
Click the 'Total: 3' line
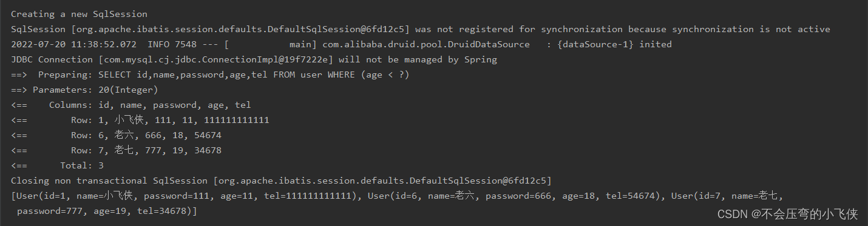pyautogui.click(x=57, y=165)
